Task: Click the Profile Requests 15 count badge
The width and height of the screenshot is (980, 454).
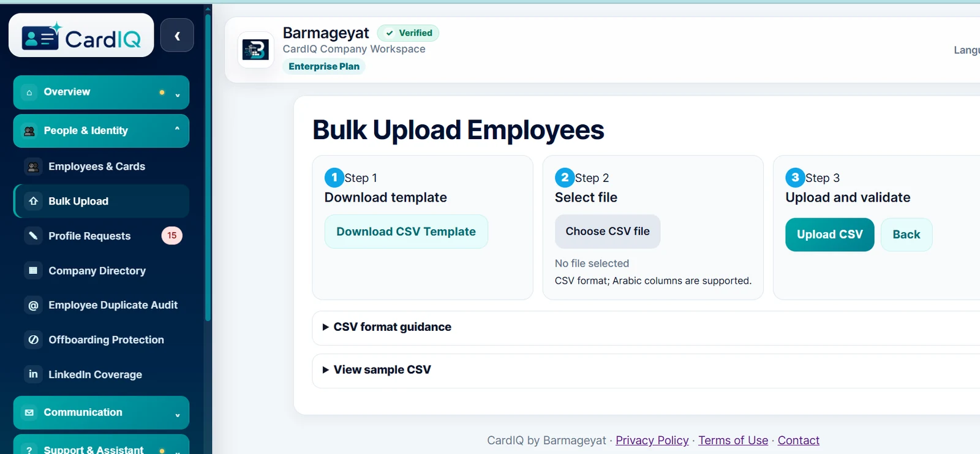Action: click(x=172, y=235)
